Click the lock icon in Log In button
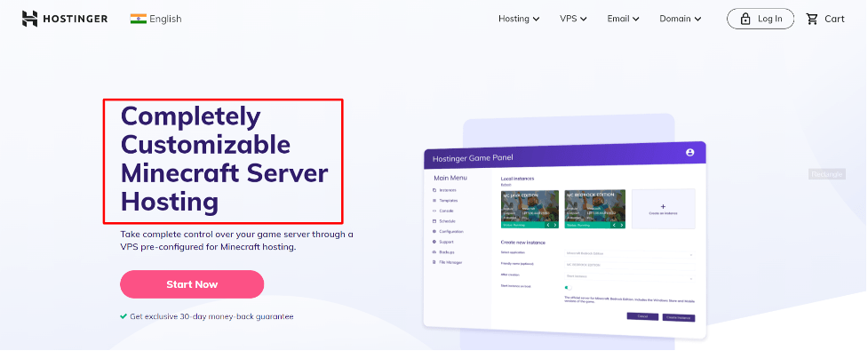 coord(745,19)
